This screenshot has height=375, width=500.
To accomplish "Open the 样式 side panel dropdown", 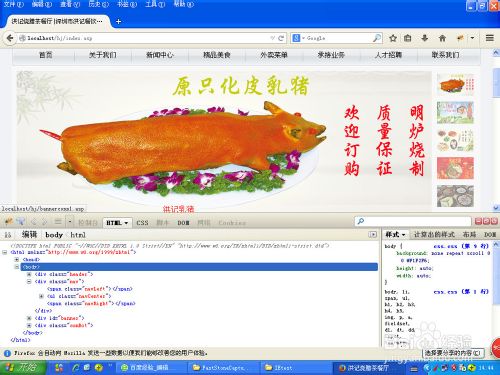I will pyautogui.click(x=403, y=235).
